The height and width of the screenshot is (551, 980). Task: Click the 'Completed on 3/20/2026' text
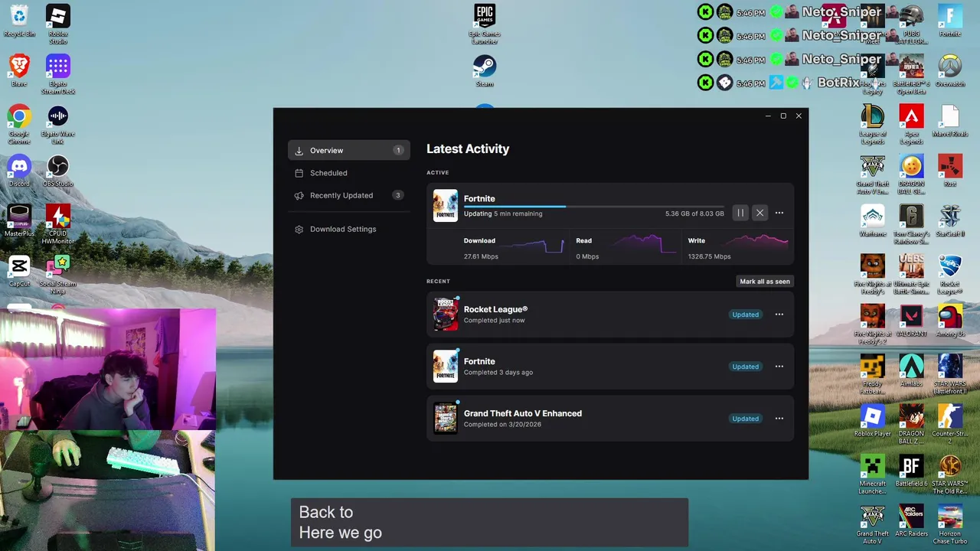click(502, 425)
